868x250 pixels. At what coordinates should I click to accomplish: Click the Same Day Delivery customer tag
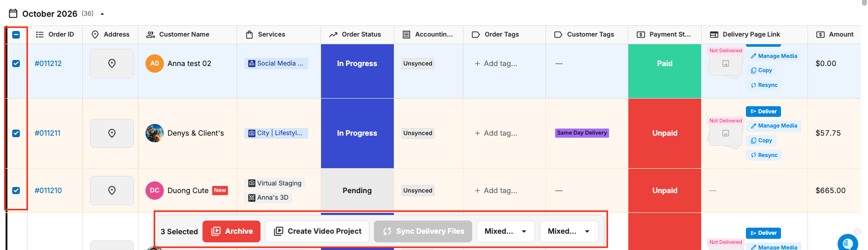point(582,133)
